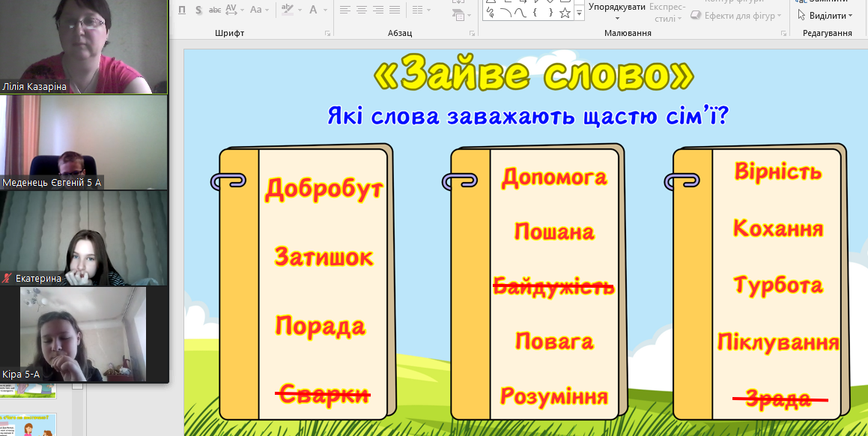Click the crossed-out word Байдужість
This screenshot has width=868, height=436.
pyautogui.click(x=553, y=288)
